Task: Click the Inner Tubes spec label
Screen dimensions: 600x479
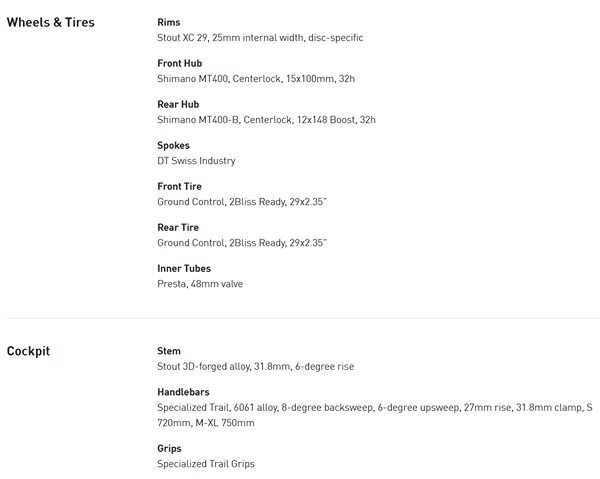Action: (x=184, y=268)
